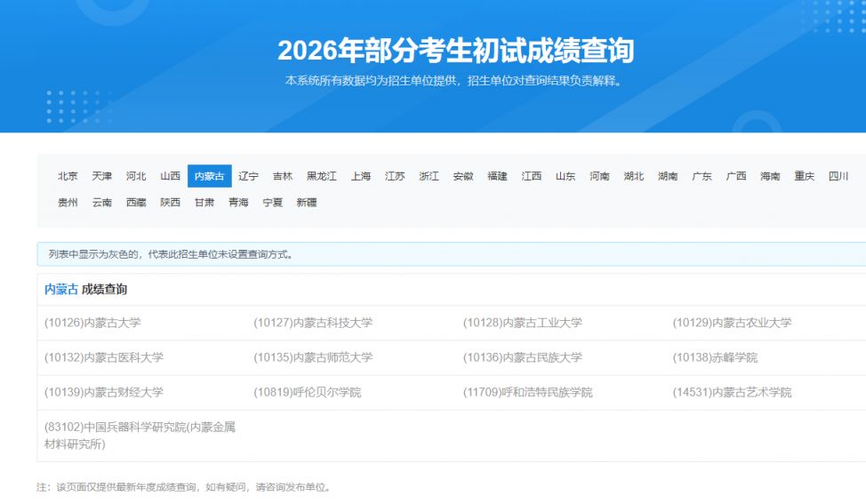866x504 pixels.
Task: Switch to the 宁夏 tab
Action: click(x=273, y=203)
